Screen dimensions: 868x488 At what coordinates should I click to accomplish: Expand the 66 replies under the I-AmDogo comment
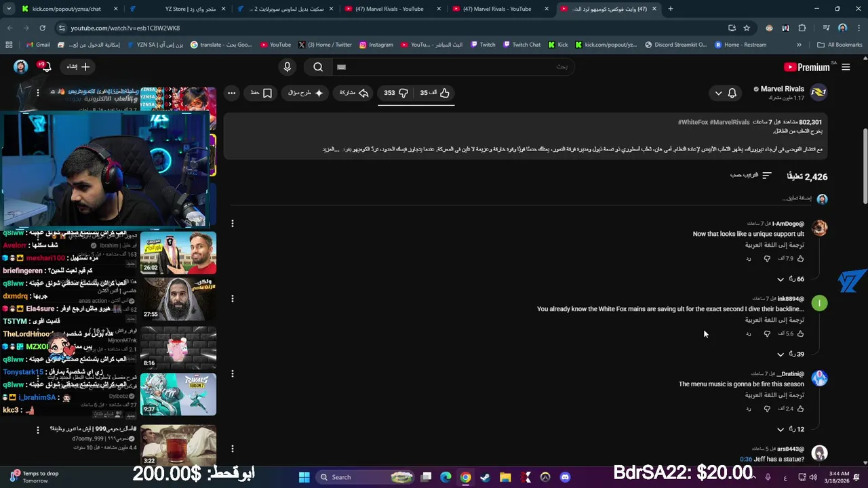(791, 279)
